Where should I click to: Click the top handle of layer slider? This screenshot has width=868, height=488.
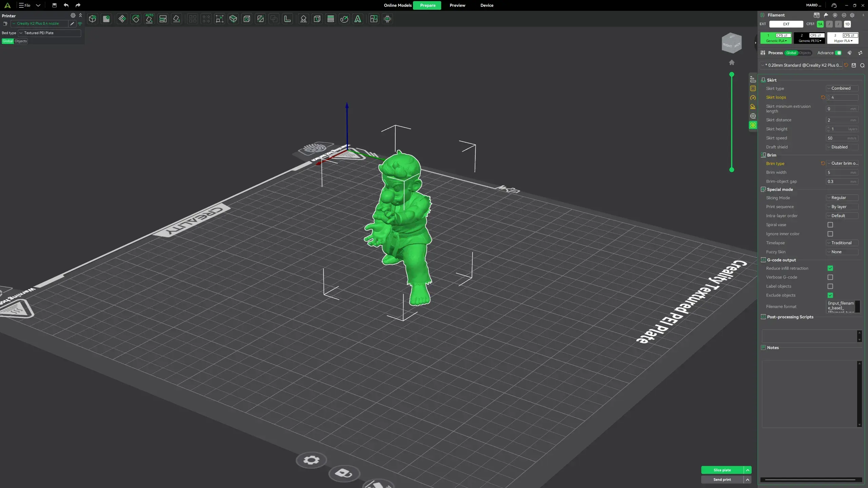point(732,74)
